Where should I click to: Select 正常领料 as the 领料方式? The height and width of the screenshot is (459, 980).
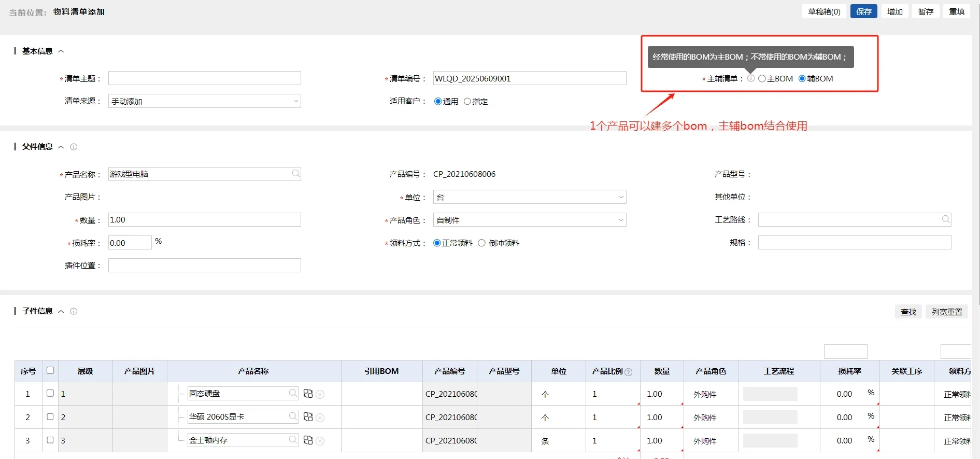click(437, 243)
